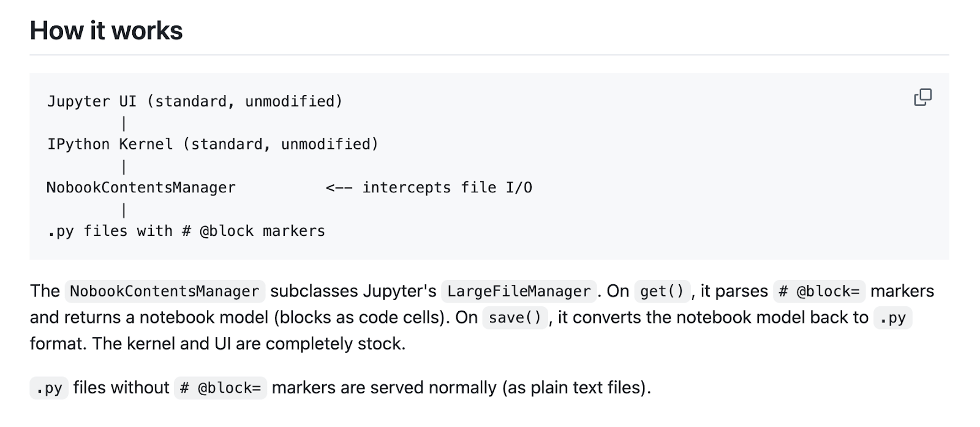Click the pipe character below 'Jupyter UI' line

click(x=124, y=123)
